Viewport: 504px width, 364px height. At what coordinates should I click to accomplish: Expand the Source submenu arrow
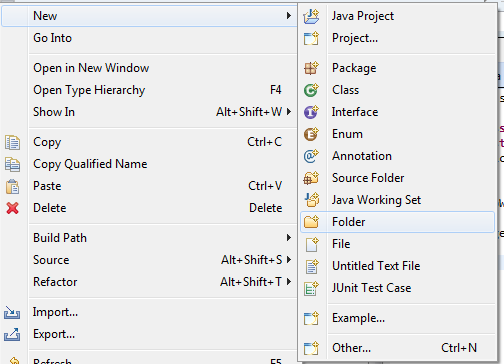pyautogui.click(x=289, y=260)
